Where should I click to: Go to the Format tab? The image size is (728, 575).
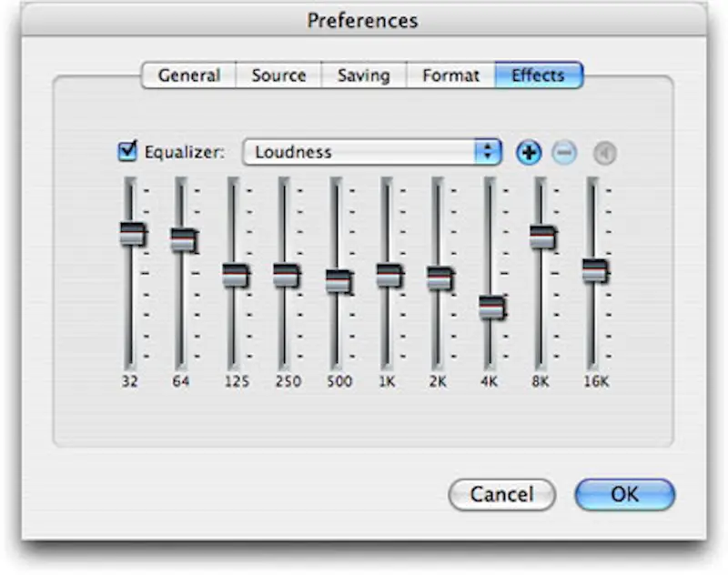pyautogui.click(x=450, y=76)
